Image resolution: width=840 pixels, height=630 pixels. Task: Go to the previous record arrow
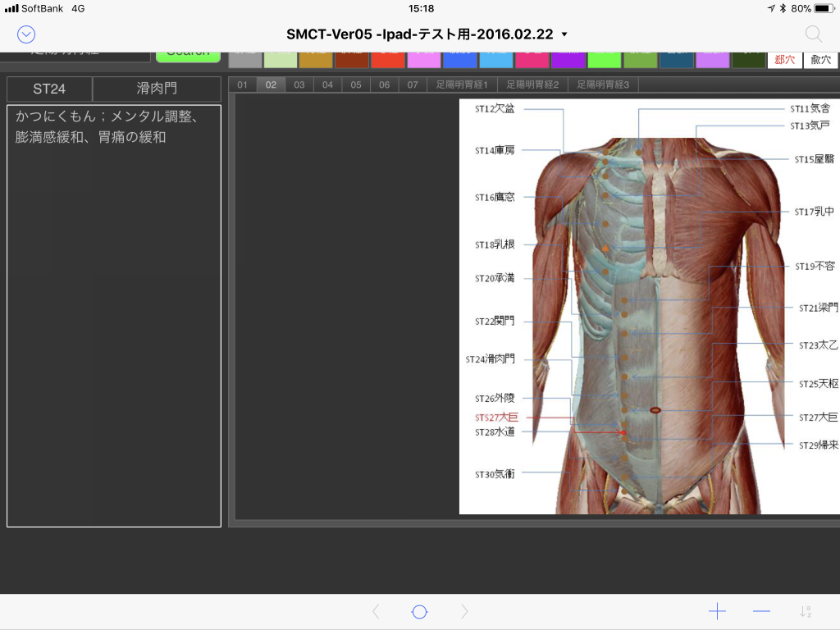(376, 611)
